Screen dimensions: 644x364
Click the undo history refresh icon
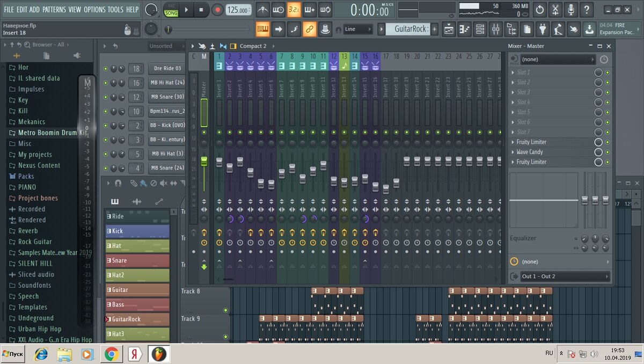(x=540, y=9)
